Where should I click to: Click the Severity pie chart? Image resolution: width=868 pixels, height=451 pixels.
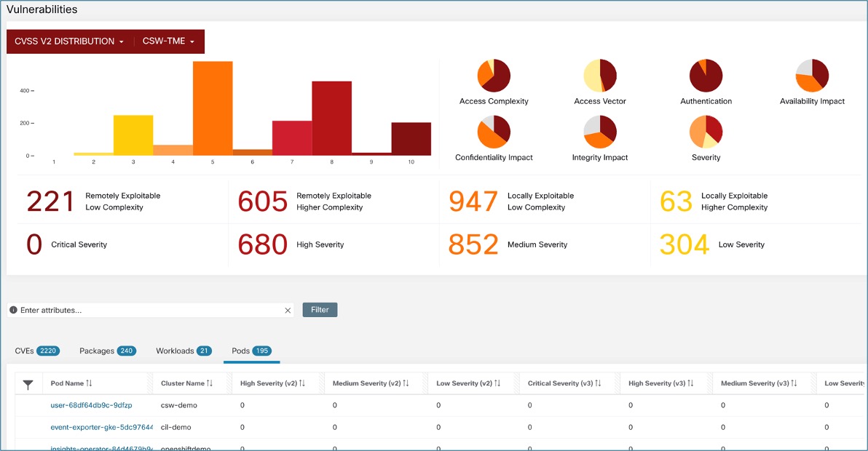[706, 132]
